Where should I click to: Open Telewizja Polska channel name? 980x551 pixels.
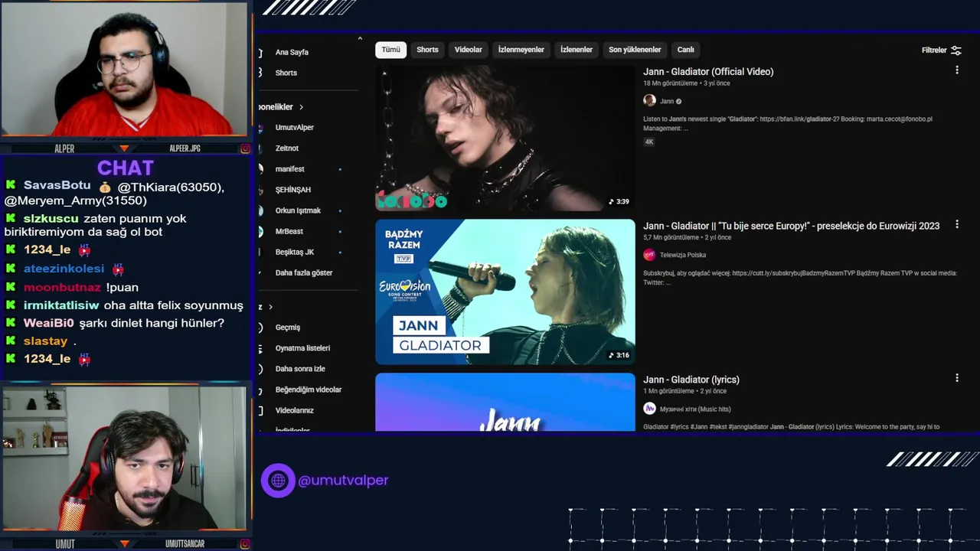(x=683, y=255)
